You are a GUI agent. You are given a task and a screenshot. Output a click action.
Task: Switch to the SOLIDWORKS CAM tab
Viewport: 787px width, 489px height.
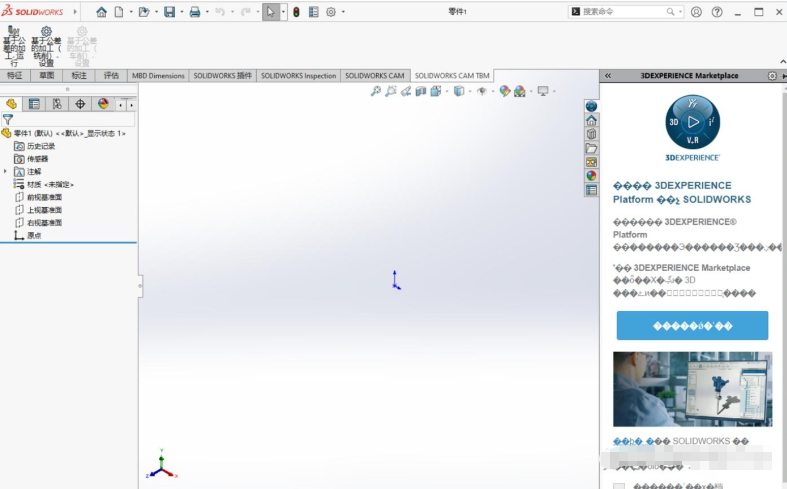tap(374, 76)
